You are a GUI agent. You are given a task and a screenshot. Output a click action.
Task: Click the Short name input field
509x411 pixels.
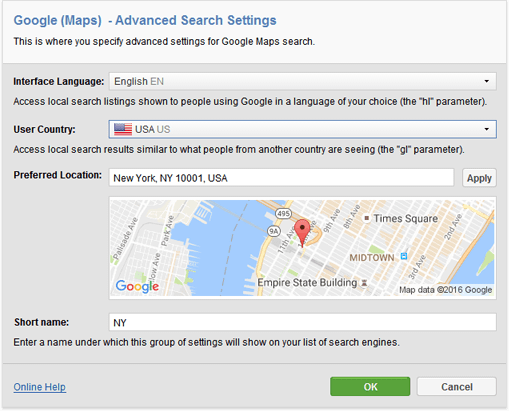[x=302, y=322]
